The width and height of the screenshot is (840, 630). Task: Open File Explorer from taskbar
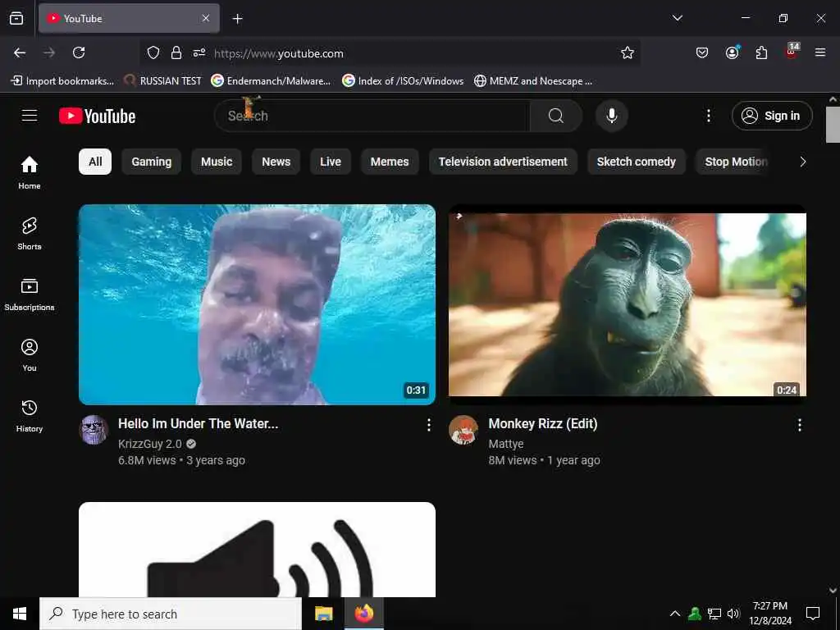(x=323, y=614)
